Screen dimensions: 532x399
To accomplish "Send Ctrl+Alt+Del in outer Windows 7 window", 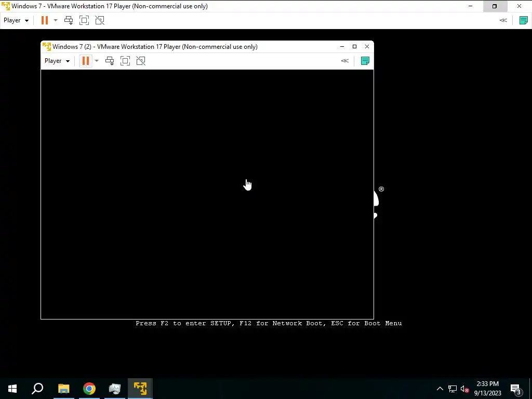I will [69, 20].
